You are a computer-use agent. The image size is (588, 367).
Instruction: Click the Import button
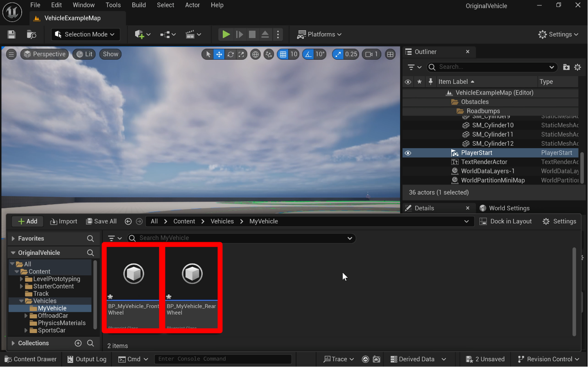click(x=63, y=221)
